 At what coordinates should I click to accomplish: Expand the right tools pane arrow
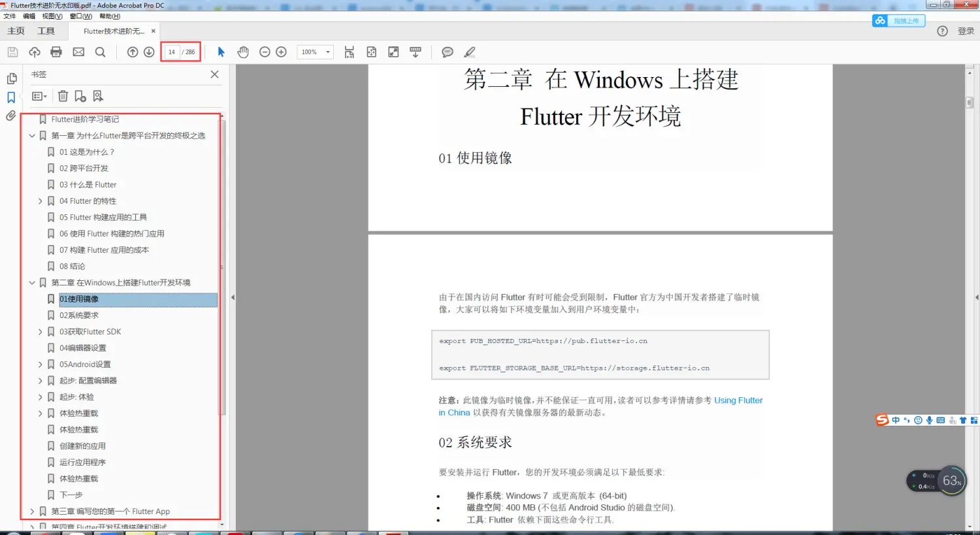click(x=977, y=297)
